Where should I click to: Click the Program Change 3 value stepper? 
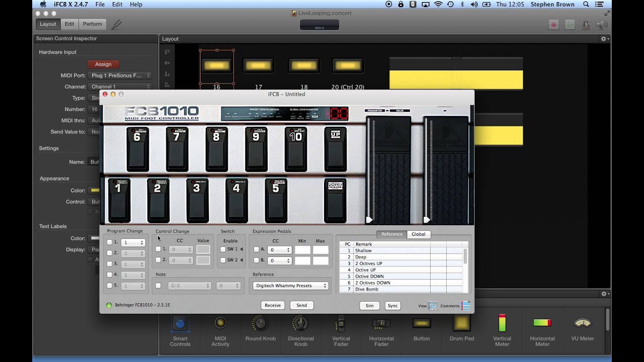pyautogui.click(x=142, y=264)
